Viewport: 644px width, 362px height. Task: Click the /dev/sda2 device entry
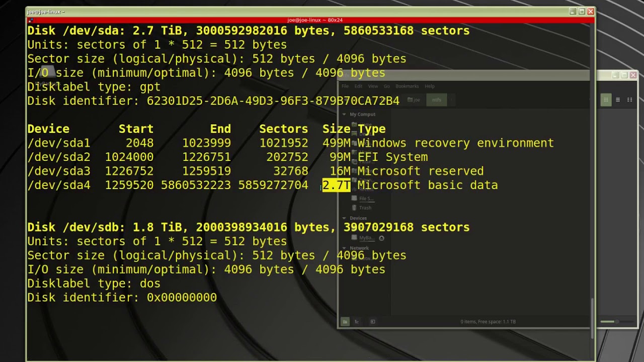tap(59, 157)
